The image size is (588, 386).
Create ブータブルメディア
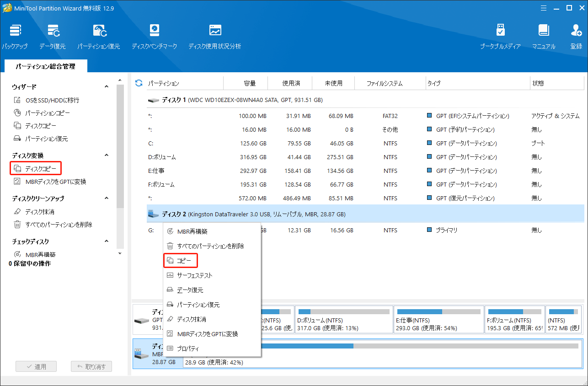click(500, 37)
